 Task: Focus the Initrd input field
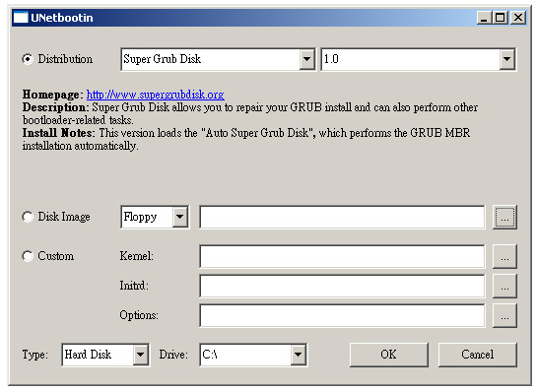tap(342, 286)
